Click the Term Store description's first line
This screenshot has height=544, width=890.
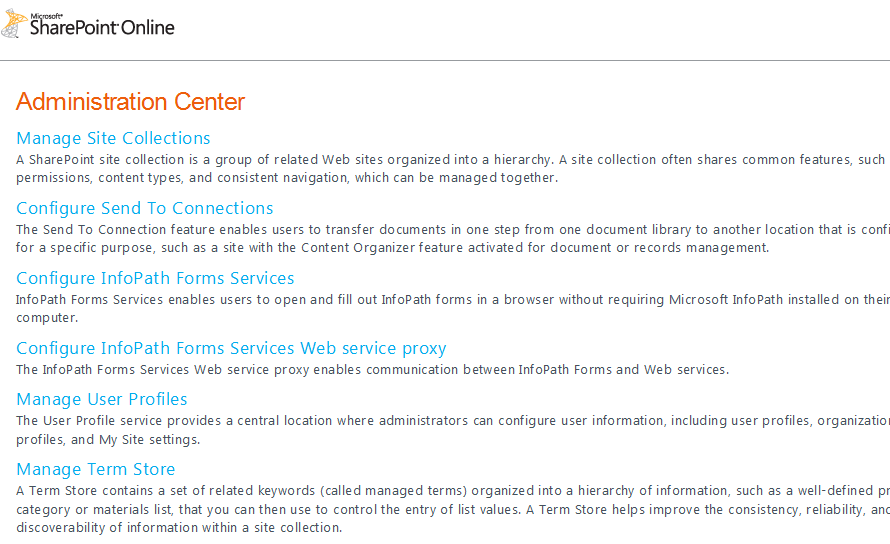(x=452, y=491)
